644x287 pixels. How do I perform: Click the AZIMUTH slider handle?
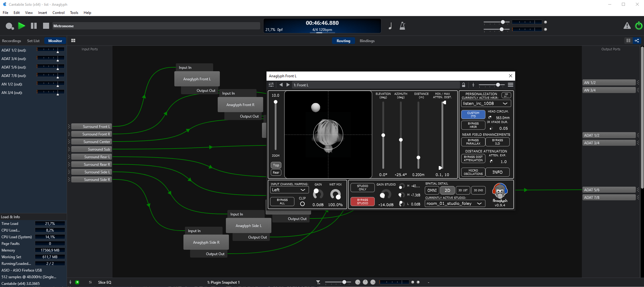pyautogui.click(x=401, y=140)
